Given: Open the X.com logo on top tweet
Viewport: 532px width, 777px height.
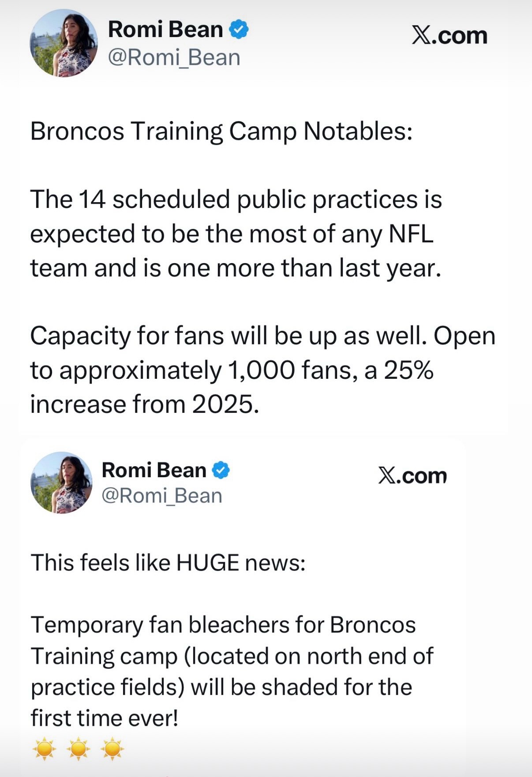Looking at the screenshot, I should coord(450,36).
